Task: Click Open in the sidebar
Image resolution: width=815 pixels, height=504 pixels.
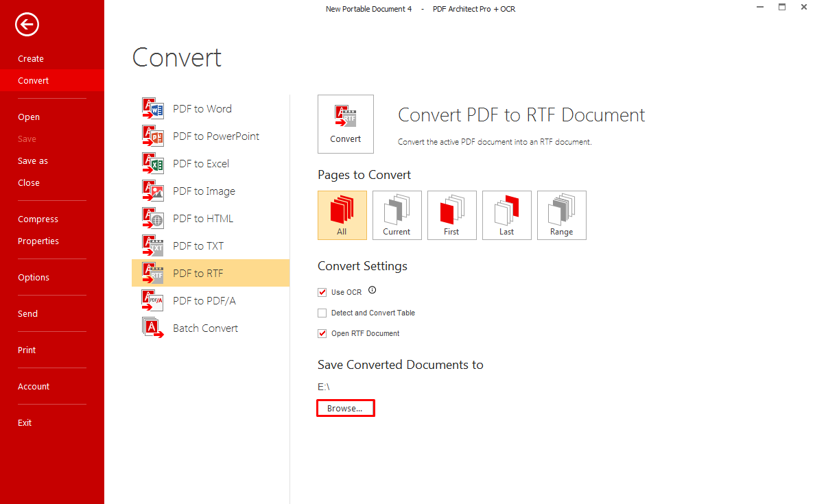Action: [29, 117]
